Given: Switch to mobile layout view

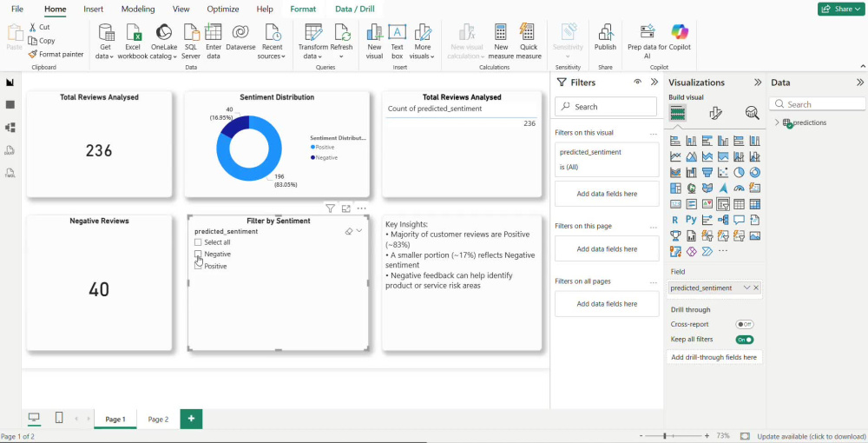Looking at the screenshot, I should (59, 418).
